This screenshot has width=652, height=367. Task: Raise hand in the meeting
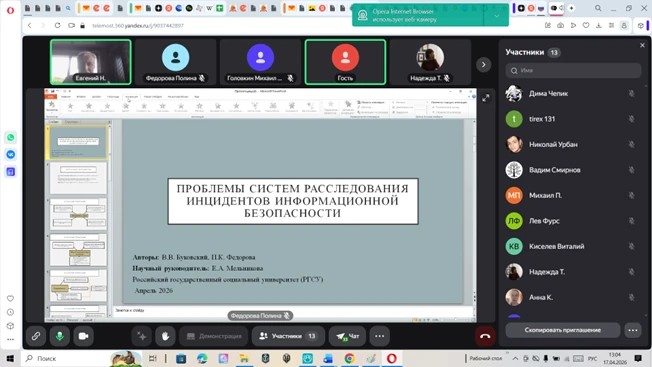[165, 336]
